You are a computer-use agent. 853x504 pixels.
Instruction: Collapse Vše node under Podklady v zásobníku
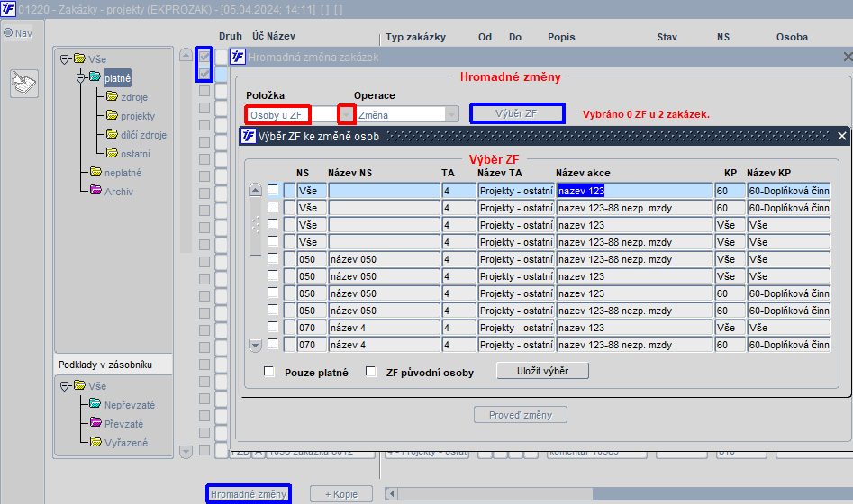coord(65,386)
